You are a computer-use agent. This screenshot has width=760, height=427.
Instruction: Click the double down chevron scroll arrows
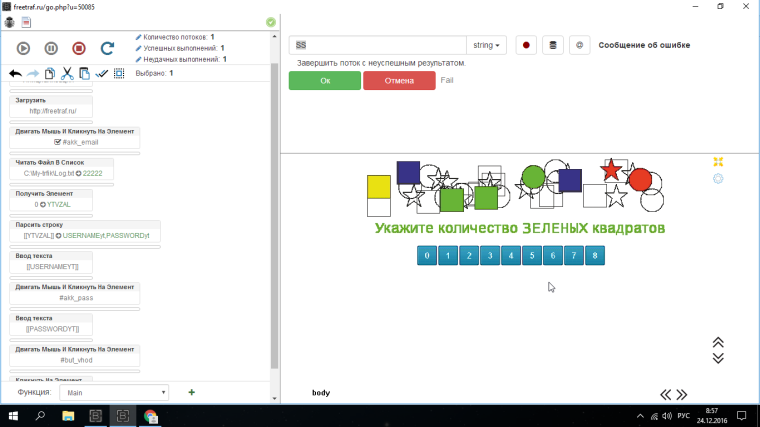click(718, 358)
